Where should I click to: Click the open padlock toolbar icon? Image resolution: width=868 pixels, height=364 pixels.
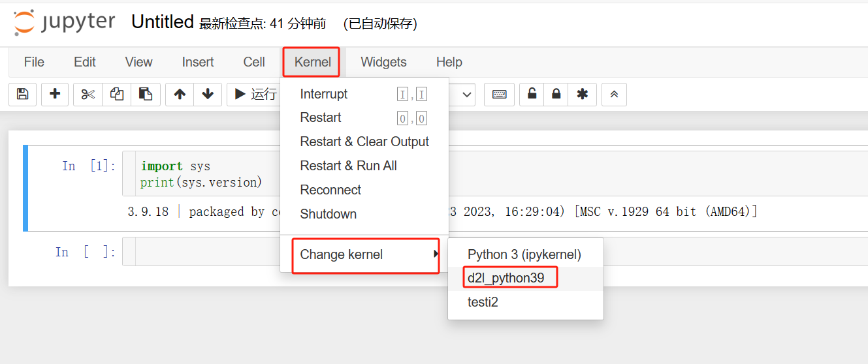click(532, 94)
